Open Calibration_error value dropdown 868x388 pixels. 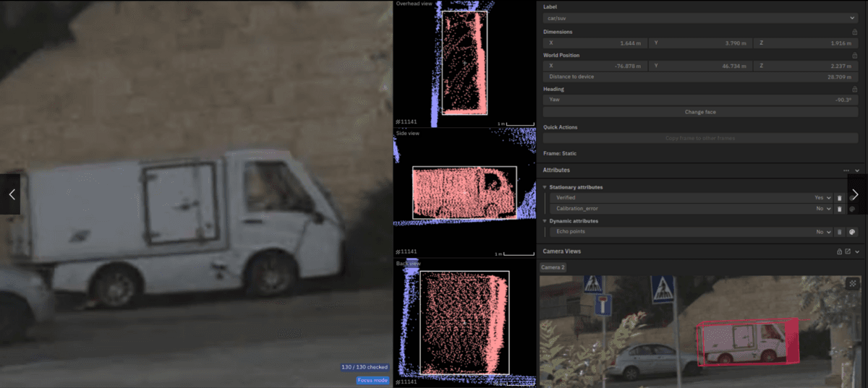[823, 209]
